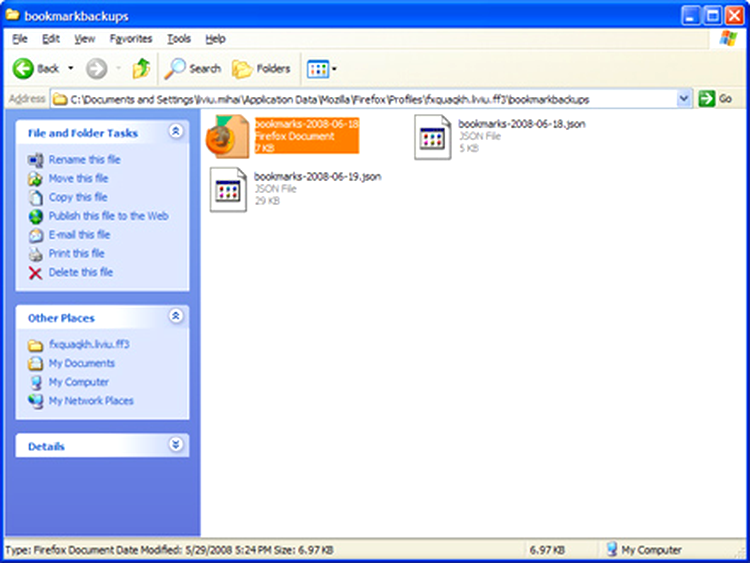Click the Move this file icon
Image resolution: width=750 pixels, height=563 pixels.
pos(35,179)
